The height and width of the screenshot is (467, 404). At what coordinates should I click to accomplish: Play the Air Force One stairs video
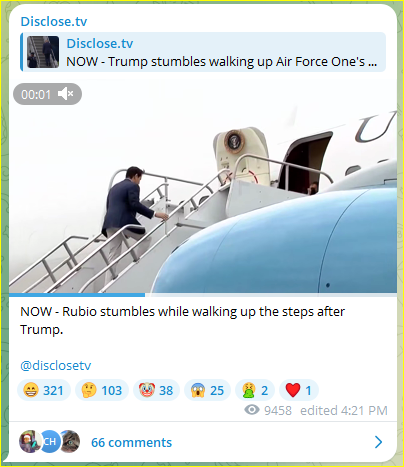coord(203,187)
